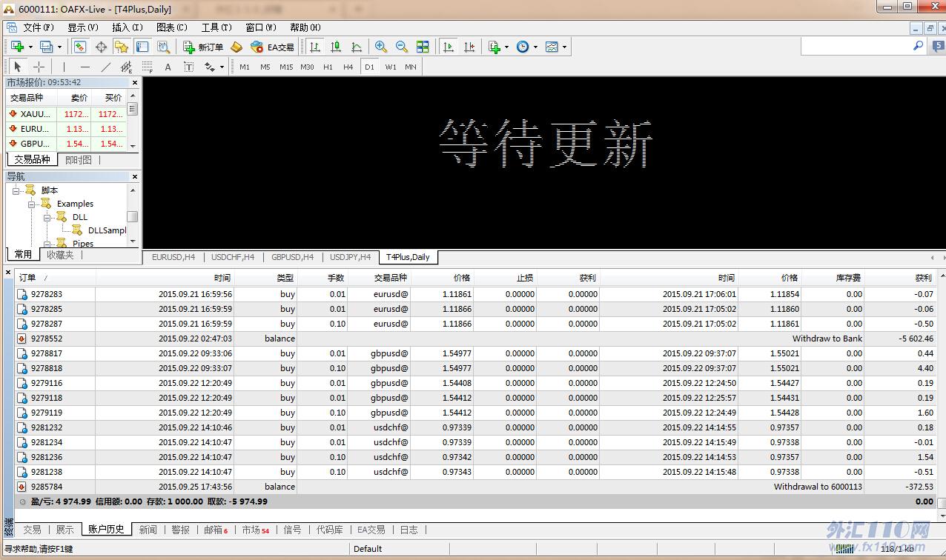
Task: Collapse the DLL folder tree node
Action: tap(47, 217)
